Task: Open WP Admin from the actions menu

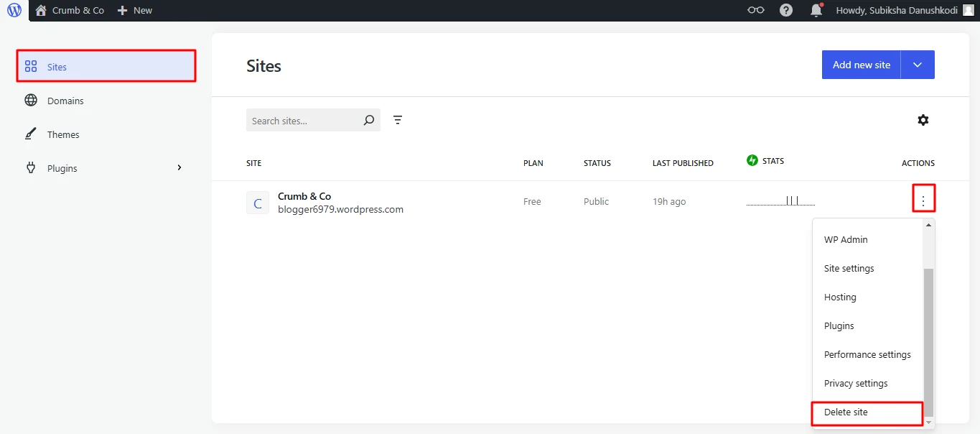Action: coord(846,240)
